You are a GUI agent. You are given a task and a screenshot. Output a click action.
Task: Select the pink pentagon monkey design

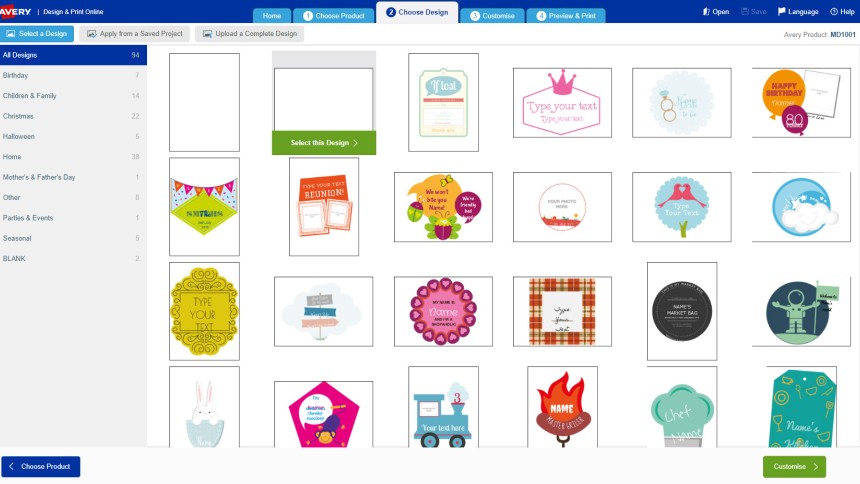[324, 414]
